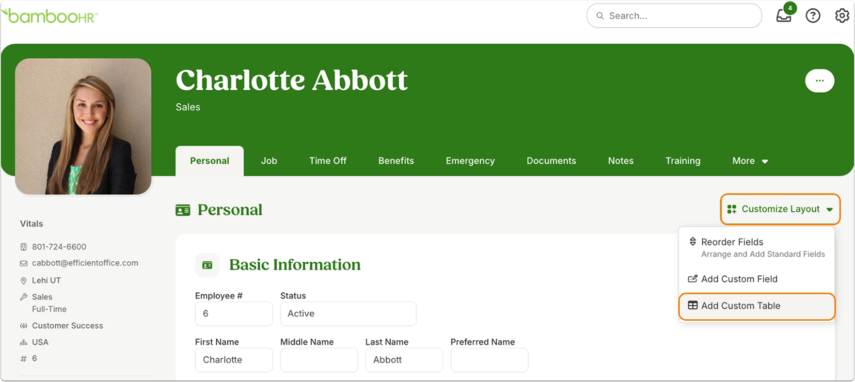
Task: Click the Last Name field
Action: (x=404, y=360)
